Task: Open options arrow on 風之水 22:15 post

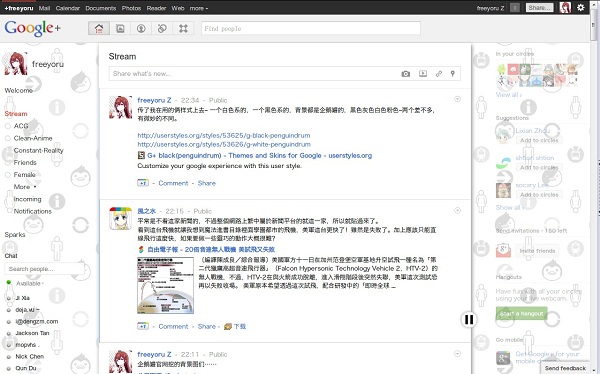Action: click(x=457, y=211)
